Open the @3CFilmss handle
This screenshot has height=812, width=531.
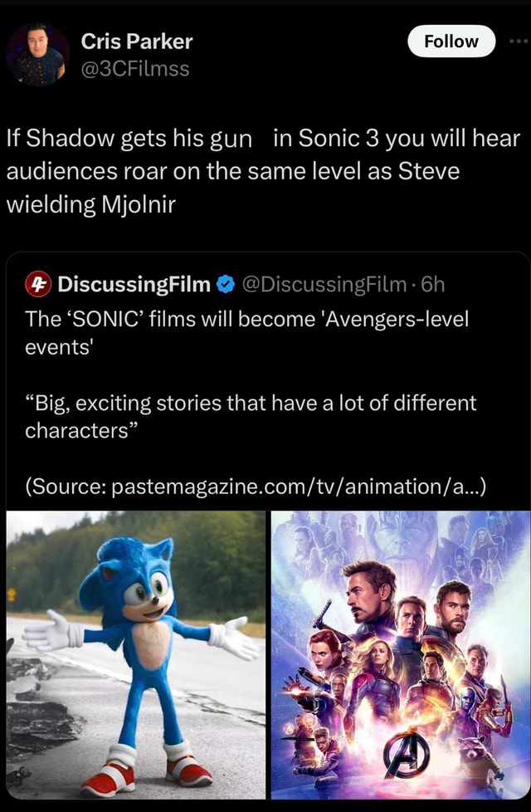click(x=135, y=68)
